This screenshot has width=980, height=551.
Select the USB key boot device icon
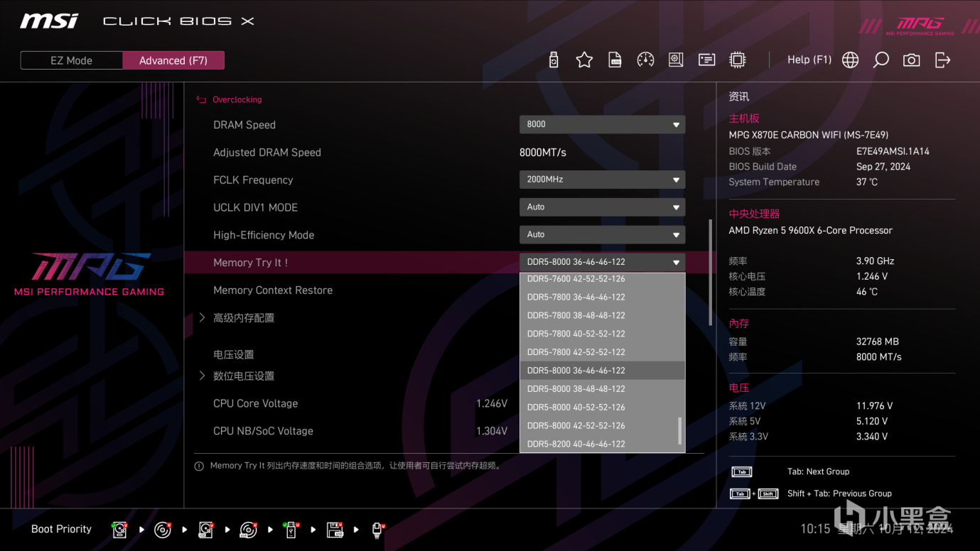coord(291,530)
